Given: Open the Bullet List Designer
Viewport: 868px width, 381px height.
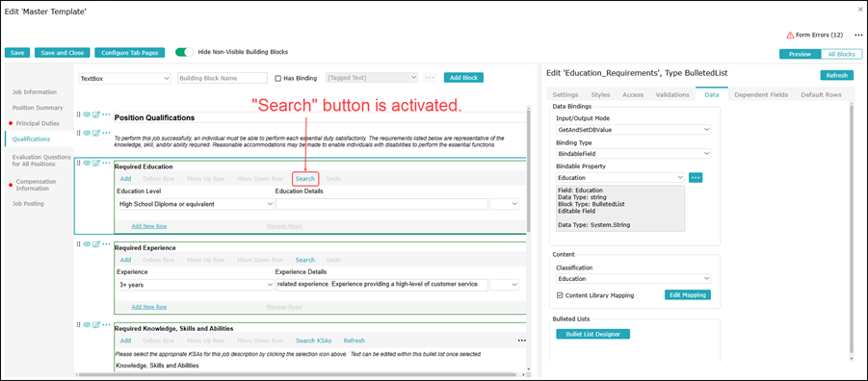Looking at the screenshot, I should pyautogui.click(x=592, y=334).
